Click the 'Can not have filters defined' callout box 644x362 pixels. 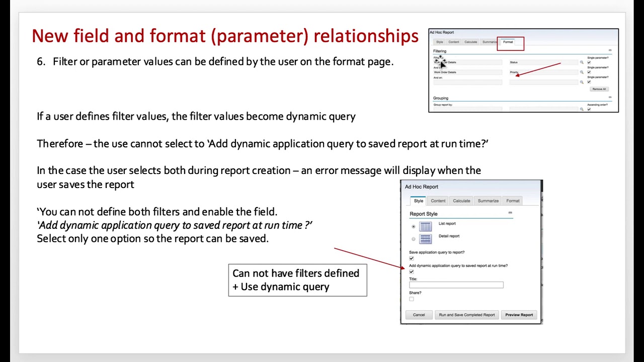(x=298, y=280)
